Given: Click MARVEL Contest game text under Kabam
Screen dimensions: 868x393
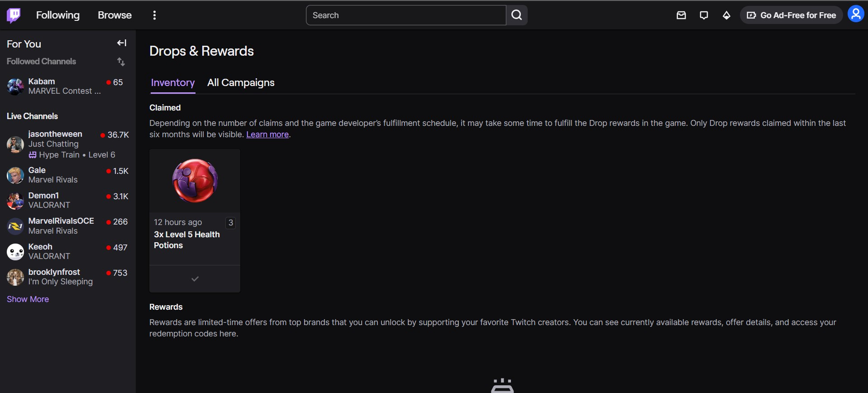Looking at the screenshot, I should click(64, 91).
